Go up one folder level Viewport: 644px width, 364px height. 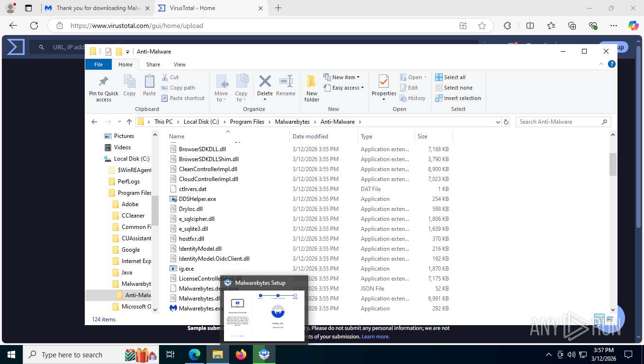point(129,122)
